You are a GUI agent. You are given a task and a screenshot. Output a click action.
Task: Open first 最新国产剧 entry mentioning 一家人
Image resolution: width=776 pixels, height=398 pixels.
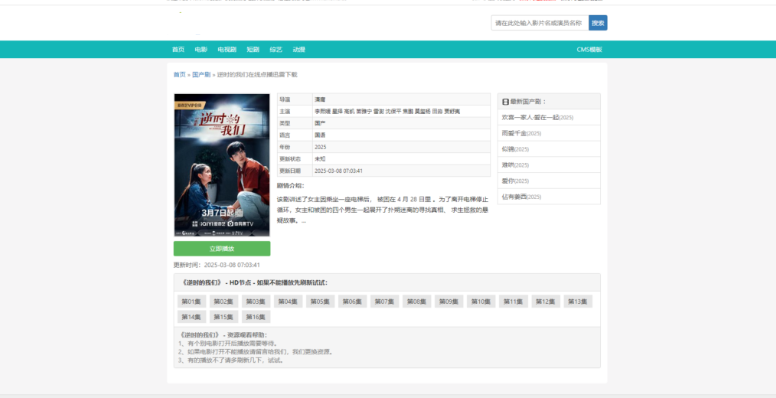[x=537, y=118]
